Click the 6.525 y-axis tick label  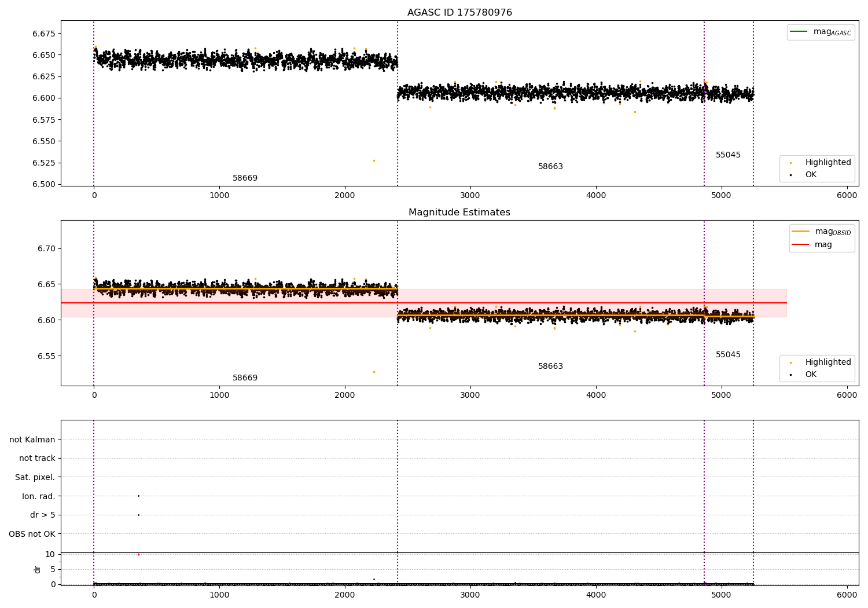(43, 163)
